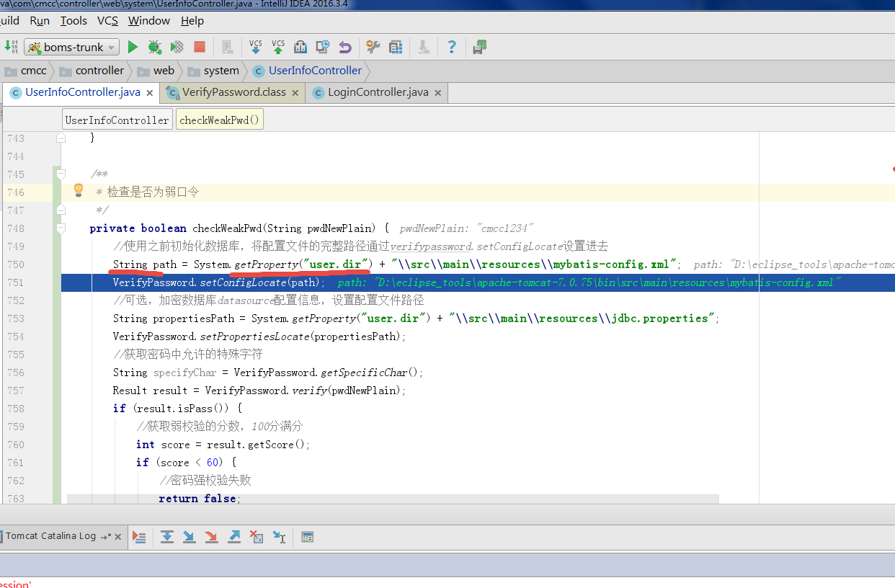Click the memory chip save icon
The image size is (895, 588).
(x=479, y=47)
